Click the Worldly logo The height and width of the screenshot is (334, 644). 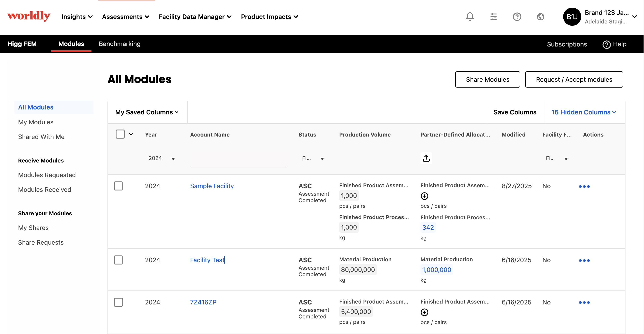[29, 16]
